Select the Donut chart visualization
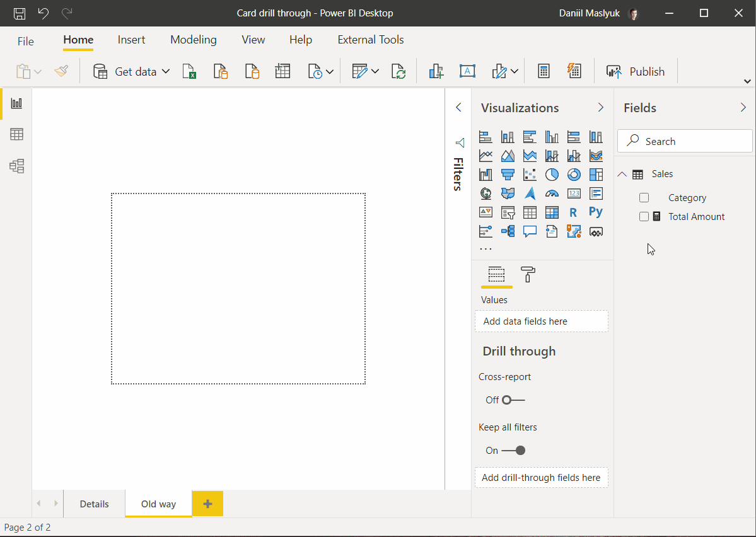 point(574,175)
